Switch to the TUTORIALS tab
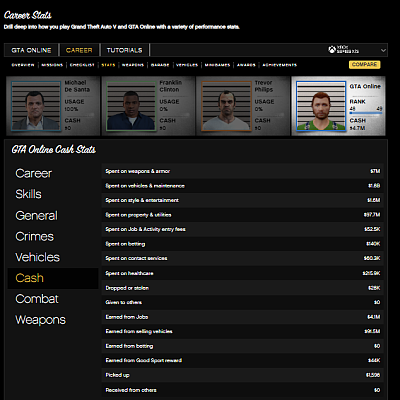400x400 pixels. coord(124,50)
